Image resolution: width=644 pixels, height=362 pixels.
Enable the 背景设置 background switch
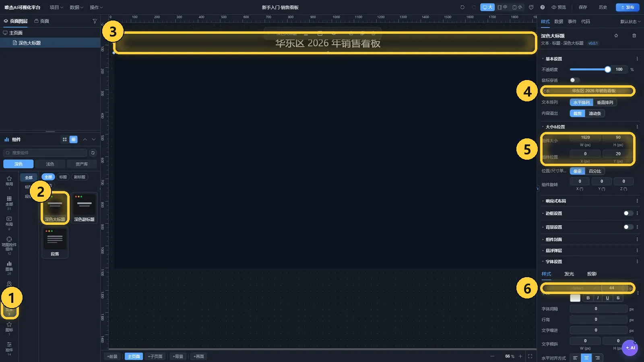click(628, 227)
